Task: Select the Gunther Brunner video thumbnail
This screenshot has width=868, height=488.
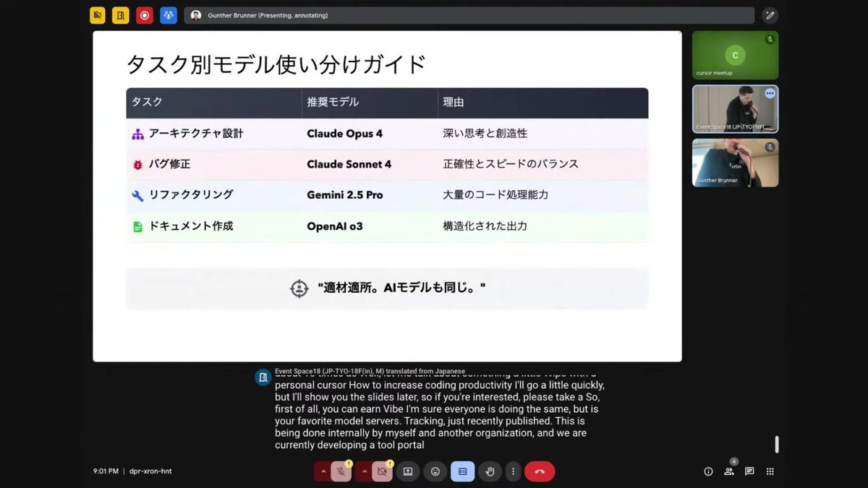Action: tap(735, 162)
